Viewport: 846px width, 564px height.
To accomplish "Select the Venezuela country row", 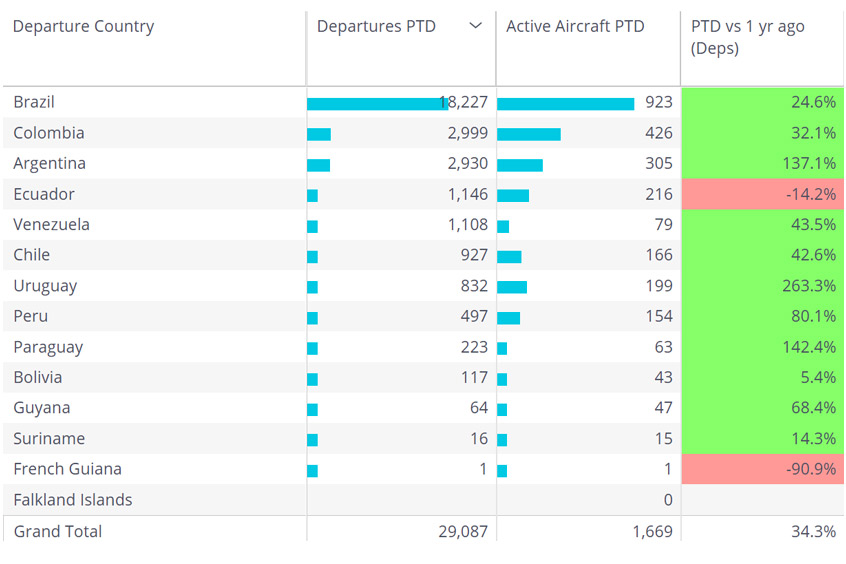I will (51, 225).
